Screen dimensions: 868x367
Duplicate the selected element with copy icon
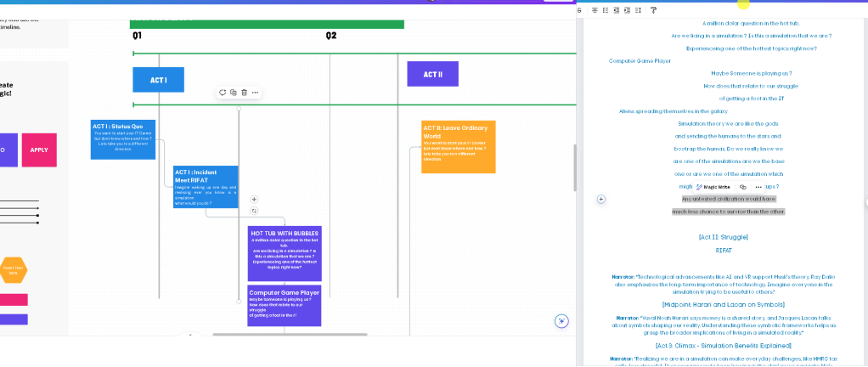coord(233,93)
